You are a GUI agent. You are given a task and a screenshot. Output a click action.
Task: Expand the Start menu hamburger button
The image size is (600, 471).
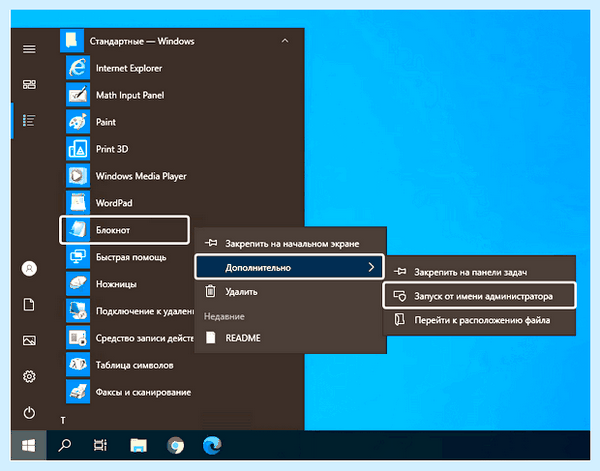coord(29,49)
